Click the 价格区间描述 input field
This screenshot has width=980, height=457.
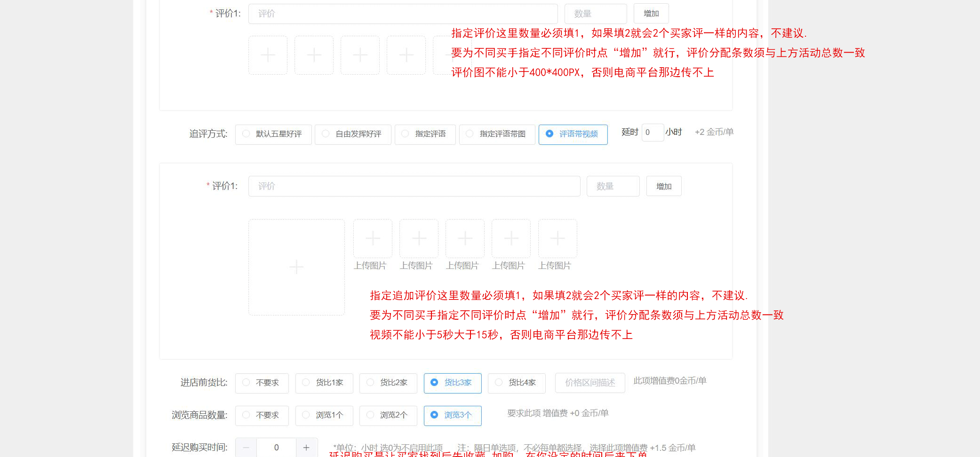(590, 383)
